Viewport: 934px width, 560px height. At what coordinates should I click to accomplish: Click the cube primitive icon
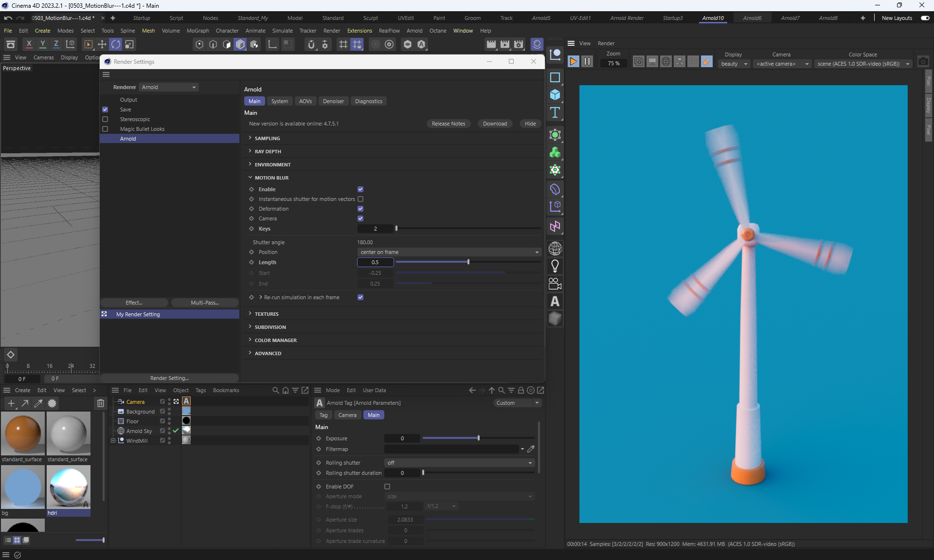pyautogui.click(x=555, y=95)
